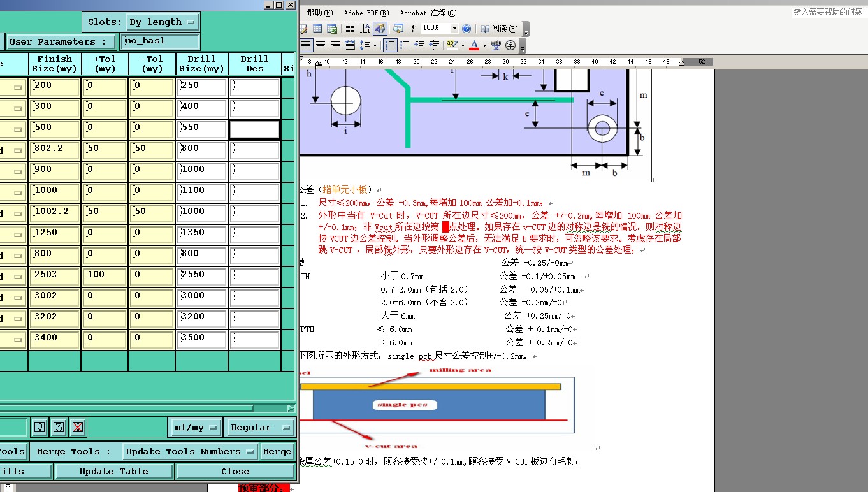Open the Update Tools Numbers dropdown
Image resolution: width=868 pixels, height=492 pixels.
190,451
